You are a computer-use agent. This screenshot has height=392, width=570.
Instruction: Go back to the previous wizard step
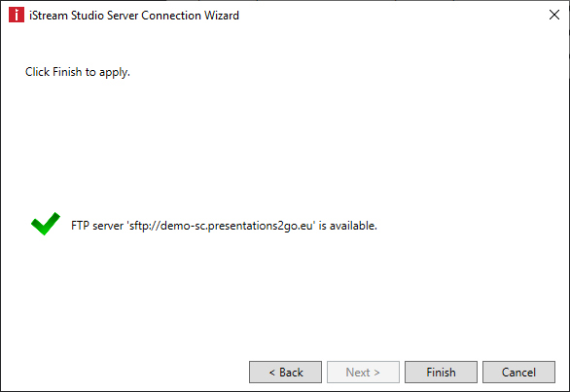(x=285, y=372)
